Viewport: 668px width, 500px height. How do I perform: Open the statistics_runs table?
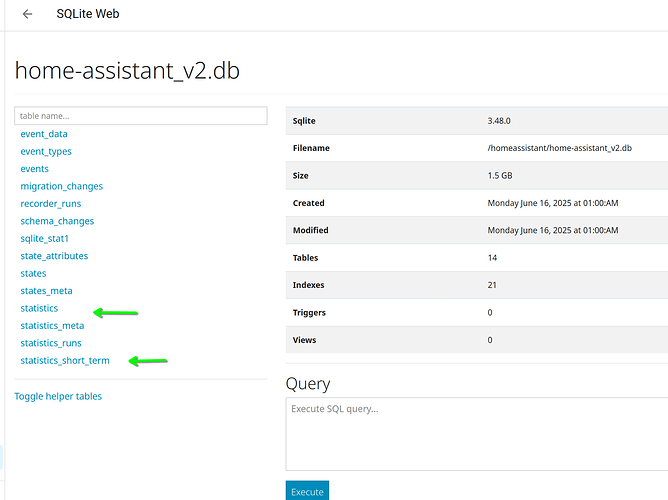(x=51, y=343)
